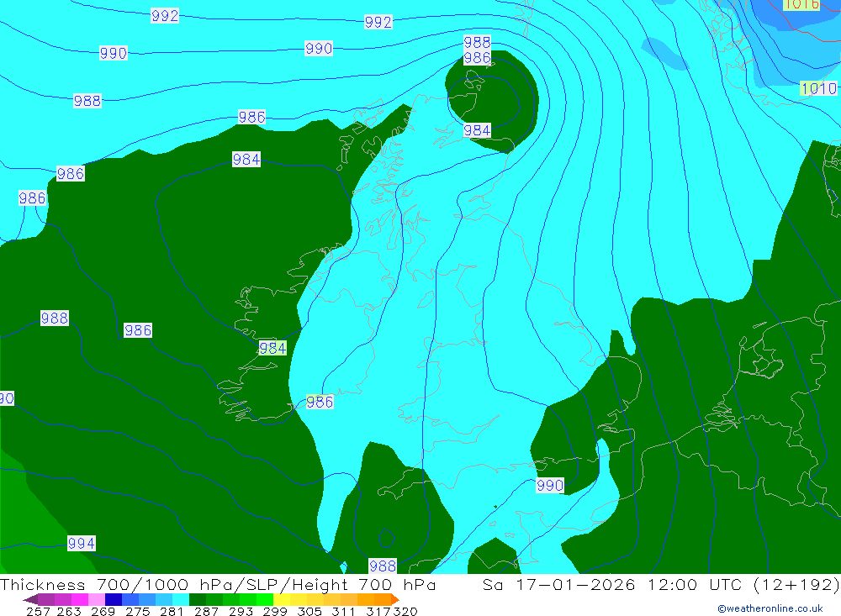
Task: Click the partially visible 1016 red label
Action: [801, 5]
